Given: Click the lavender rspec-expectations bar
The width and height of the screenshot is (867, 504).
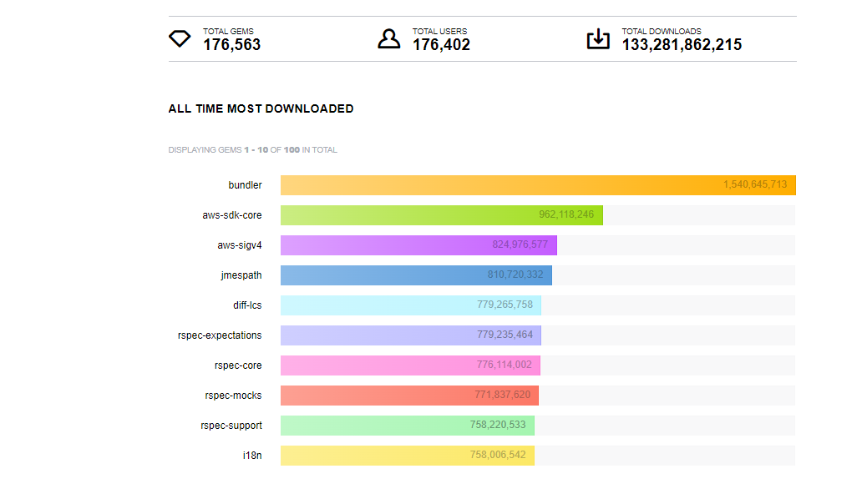Looking at the screenshot, I should 411,335.
